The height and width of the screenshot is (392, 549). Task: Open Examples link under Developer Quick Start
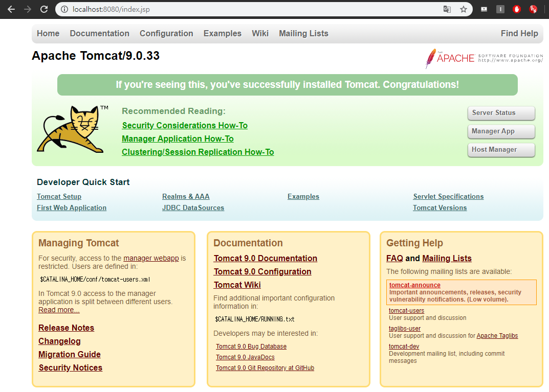click(303, 197)
